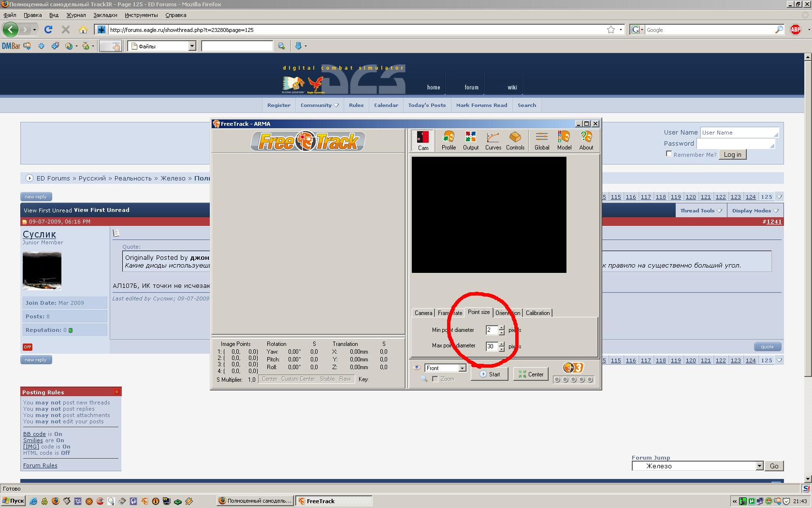The image size is (812, 508).
Task: Toggle the Remember Me checkbox
Action: [669, 154]
